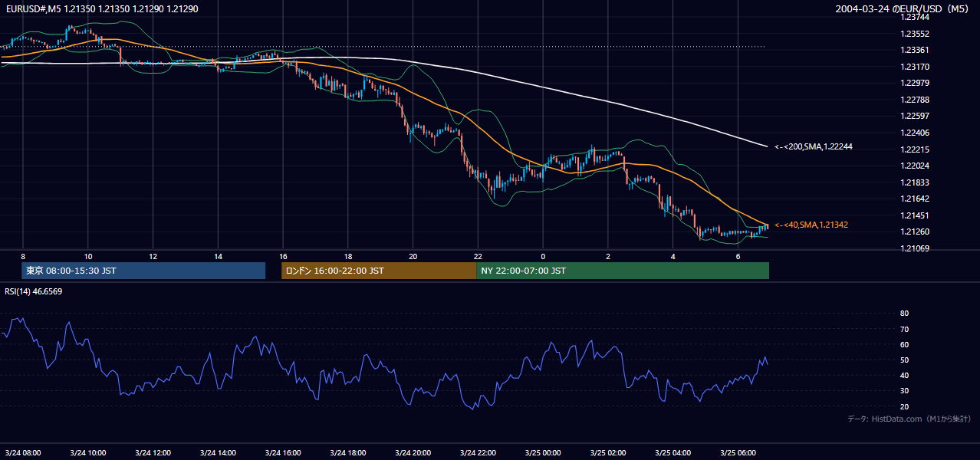The image size is (980, 460).
Task: Click price axis value 1.22406
Action: (x=913, y=133)
